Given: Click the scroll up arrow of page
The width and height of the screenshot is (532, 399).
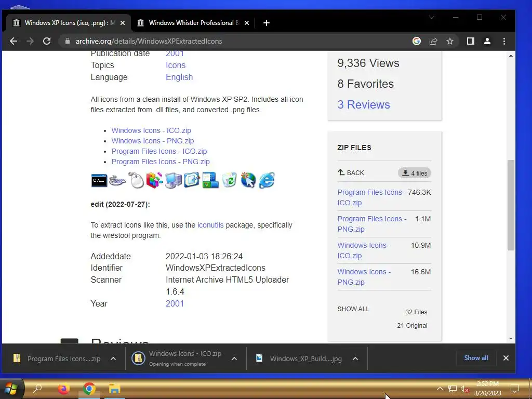Looking at the screenshot, I should click(511, 55).
